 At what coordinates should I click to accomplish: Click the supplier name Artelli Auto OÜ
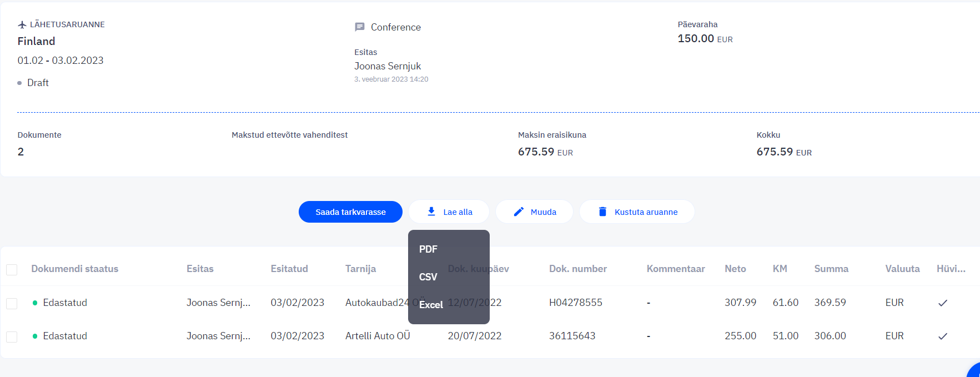tap(378, 336)
